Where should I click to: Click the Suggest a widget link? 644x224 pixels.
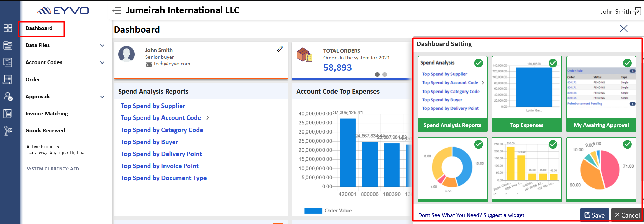coord(471,215)
